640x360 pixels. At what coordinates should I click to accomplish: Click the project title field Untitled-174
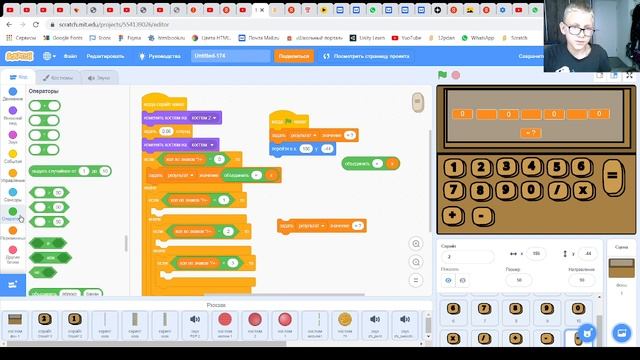pos(231,56)
